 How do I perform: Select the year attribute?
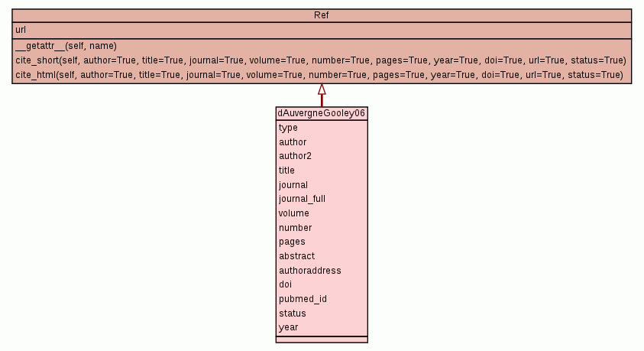click(288, 327)
